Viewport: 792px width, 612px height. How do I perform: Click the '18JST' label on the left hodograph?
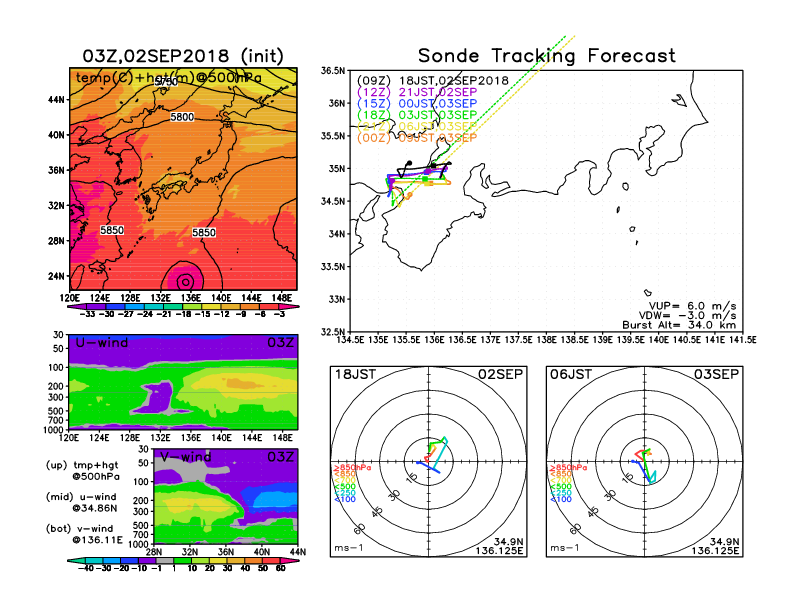point(356,374)
